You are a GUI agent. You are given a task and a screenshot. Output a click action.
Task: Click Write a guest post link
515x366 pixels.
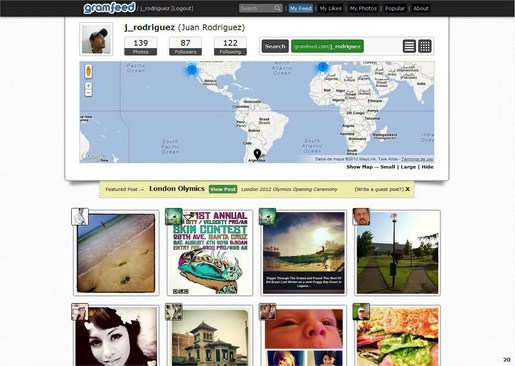point(379,189)
